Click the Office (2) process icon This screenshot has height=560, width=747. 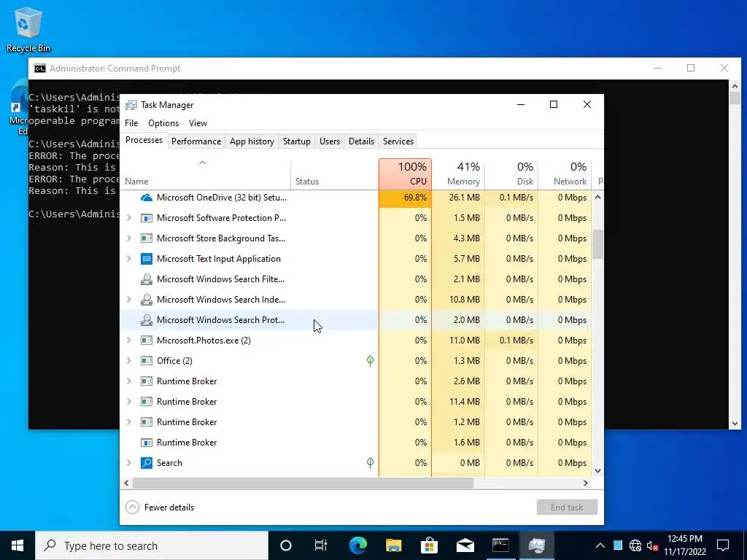146,361
